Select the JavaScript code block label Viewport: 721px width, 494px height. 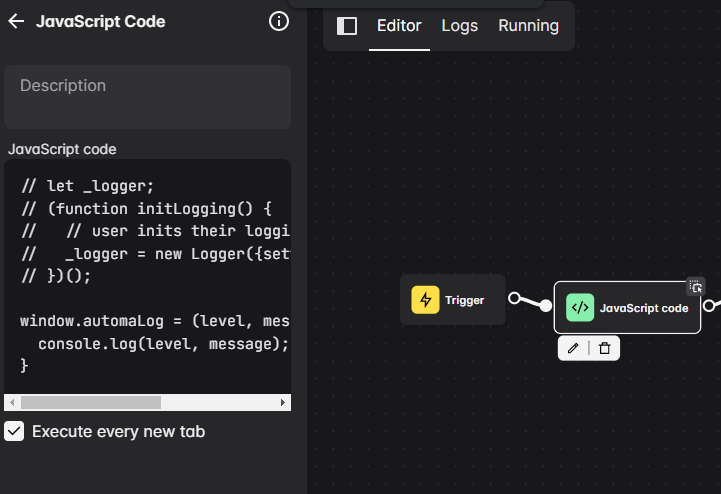point(644,308)
